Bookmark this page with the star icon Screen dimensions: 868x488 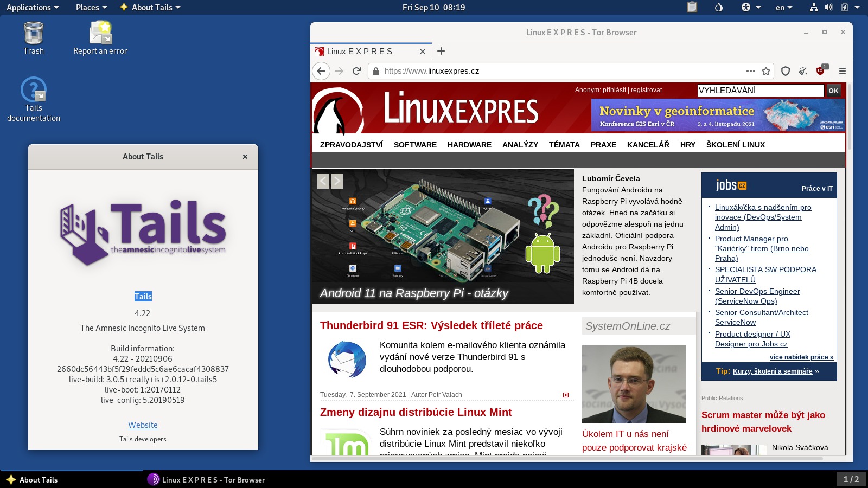[766, 71]
